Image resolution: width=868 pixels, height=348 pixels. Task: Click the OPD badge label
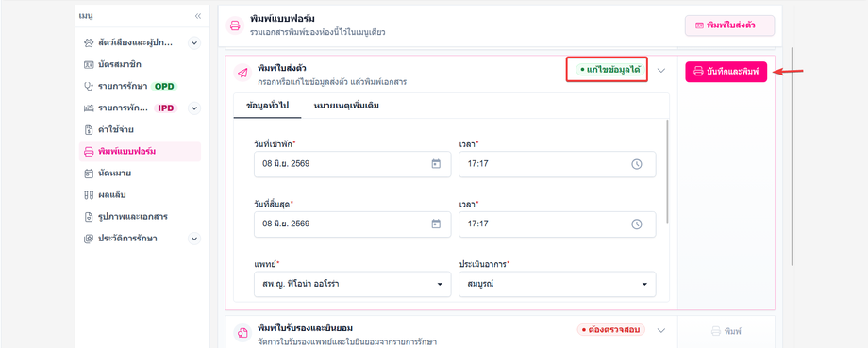tap(164, 87)
